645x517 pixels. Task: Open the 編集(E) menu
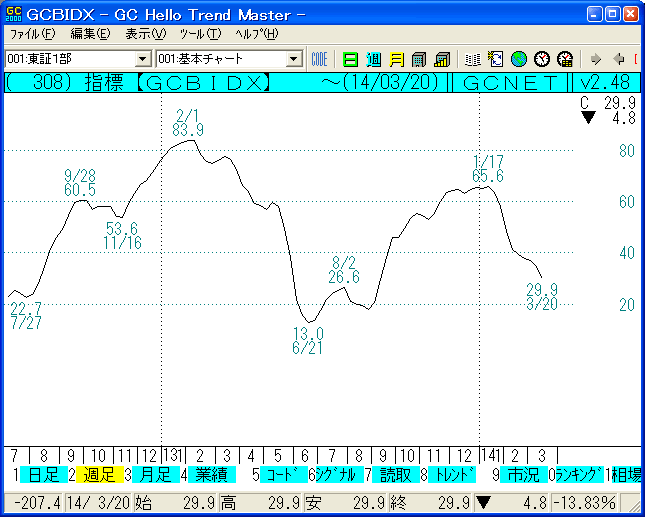pyautogui.click(x=90, y=34)
